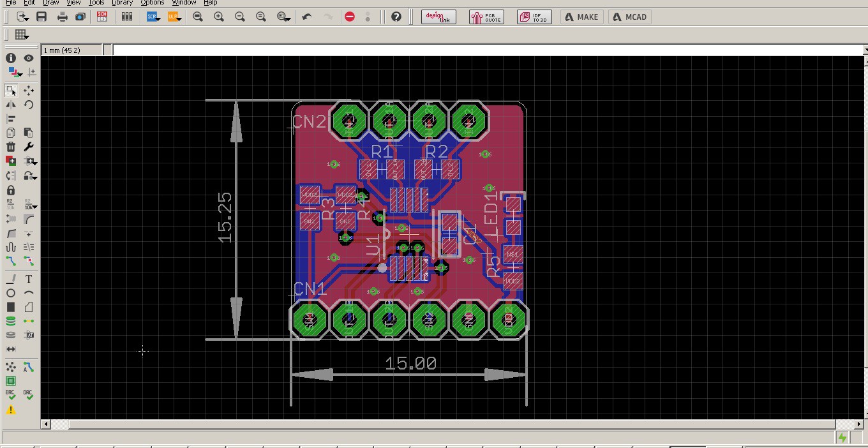This screenshot has width=868, height=448.
Task: Save the board with the floppy icon
Action: pos(41,17)
